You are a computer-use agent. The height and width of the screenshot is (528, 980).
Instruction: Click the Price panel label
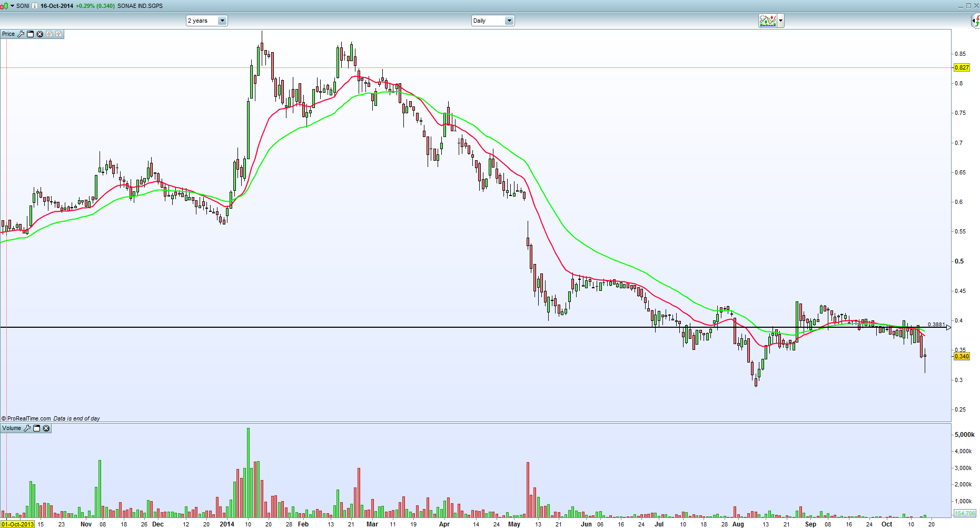tap(8, 34)
